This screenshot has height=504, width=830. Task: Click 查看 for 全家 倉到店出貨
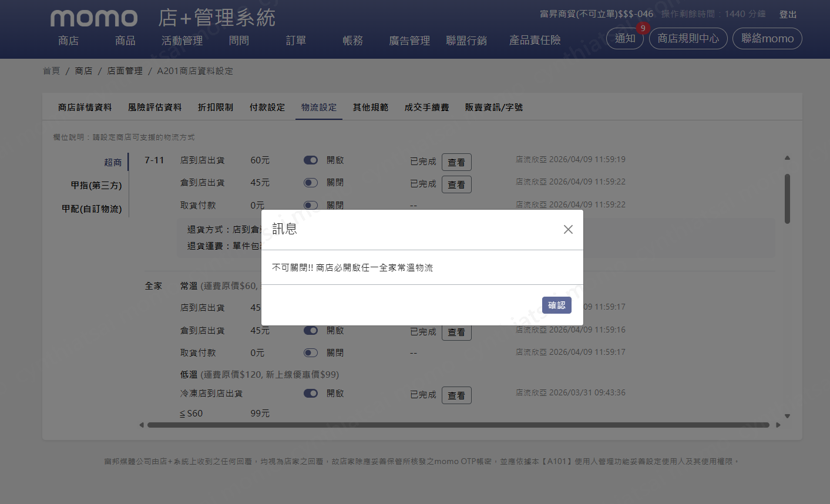pyautogui.click(x=456, y=332)
